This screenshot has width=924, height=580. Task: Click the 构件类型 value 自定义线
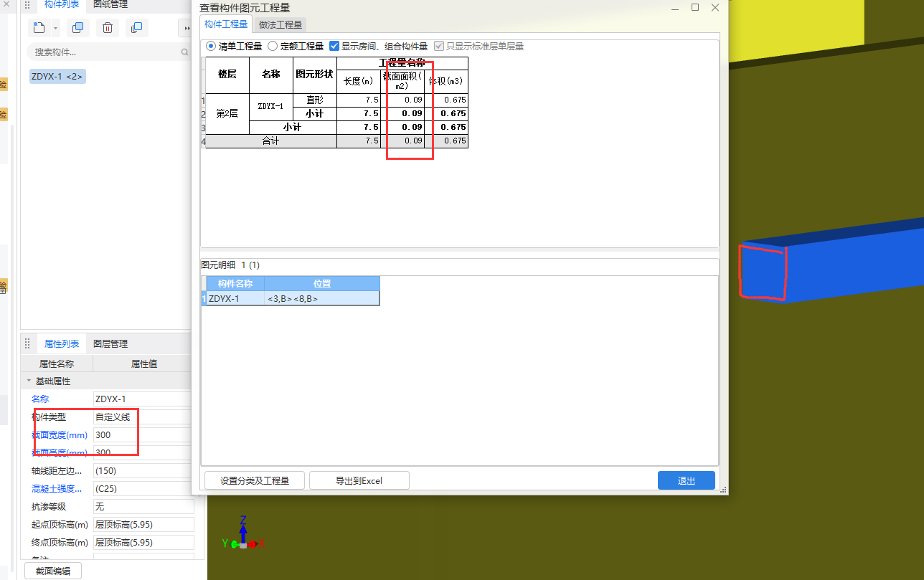tap(143, 417)
